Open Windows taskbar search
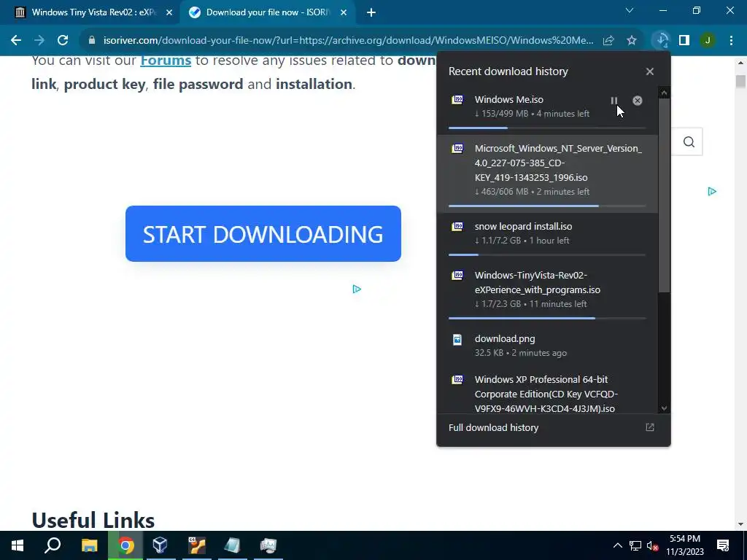 coord(53,545)
